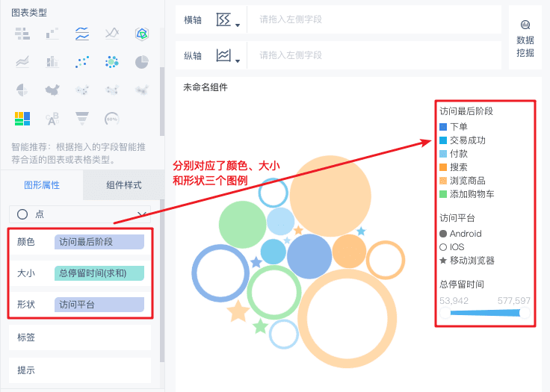The image size is (550, 392).
Task: Click the 纵轴 axis type icon
Action: (x=223, y=55)
